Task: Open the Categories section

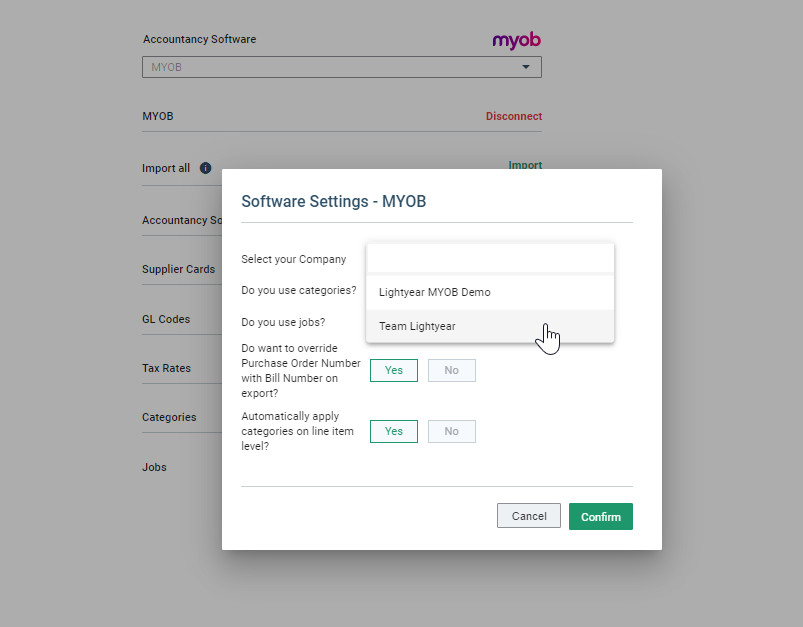Action: click(169, 417)
